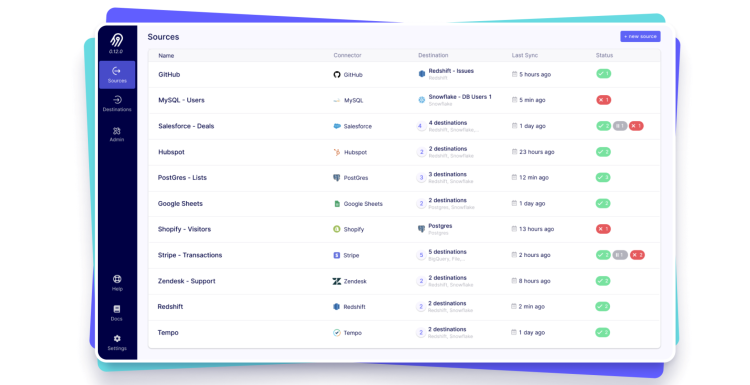Click the Hubspot connector icon
This screenshot has width=750, height=385.
337,152
